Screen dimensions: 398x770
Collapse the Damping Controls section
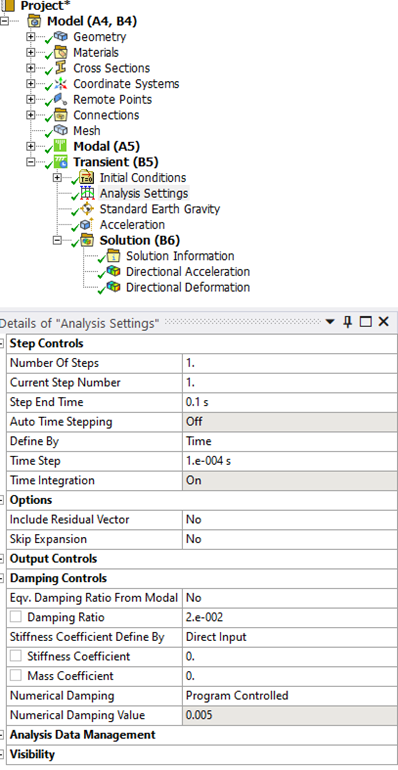[2, 578]
